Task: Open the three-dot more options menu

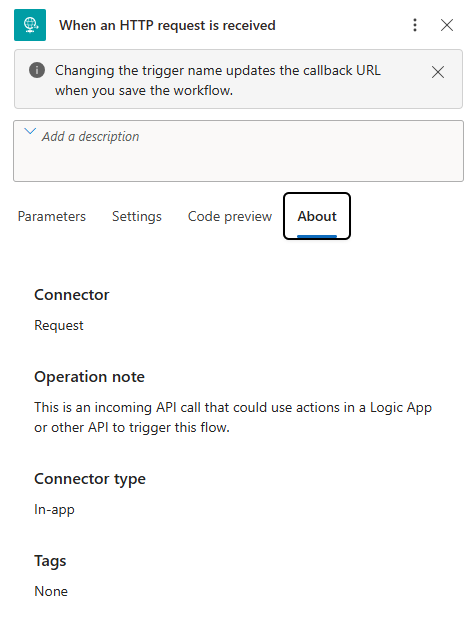Action: [415, 25]
